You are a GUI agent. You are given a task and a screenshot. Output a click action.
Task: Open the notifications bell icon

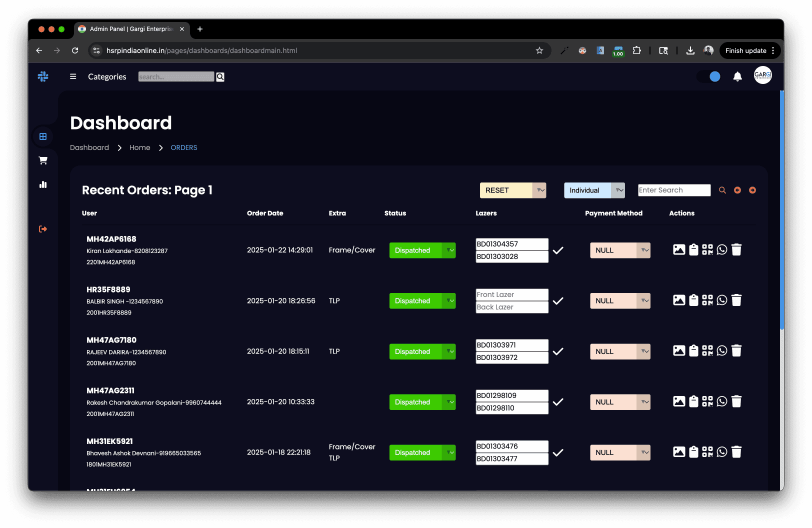coord(737,76)
